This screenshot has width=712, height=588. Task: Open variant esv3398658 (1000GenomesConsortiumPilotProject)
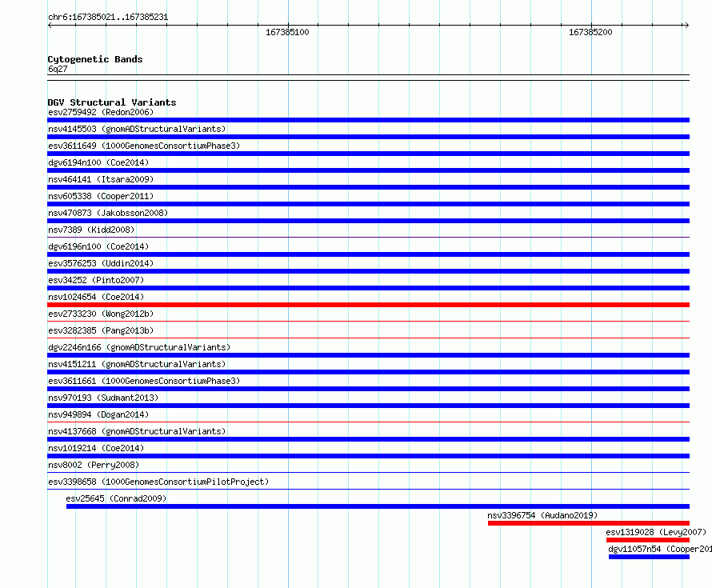pyautogui.click(x=158, y=482)
